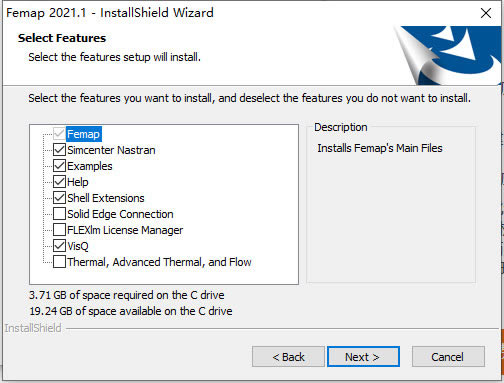Viewport: 504px width, 383px height.
Task: Click the Next button
Action: tap(363, 357)
